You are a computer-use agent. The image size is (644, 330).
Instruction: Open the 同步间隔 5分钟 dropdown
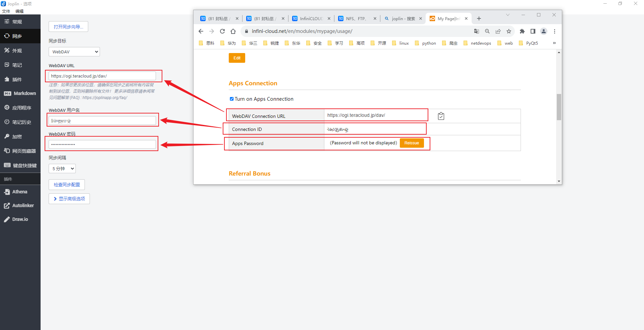[62, 169]
